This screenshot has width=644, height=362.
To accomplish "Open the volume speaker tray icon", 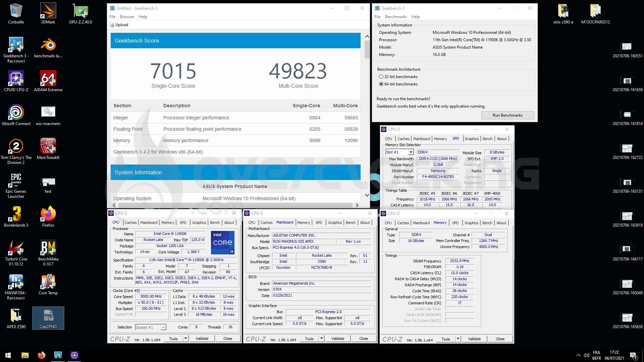I will click(586, 355).
